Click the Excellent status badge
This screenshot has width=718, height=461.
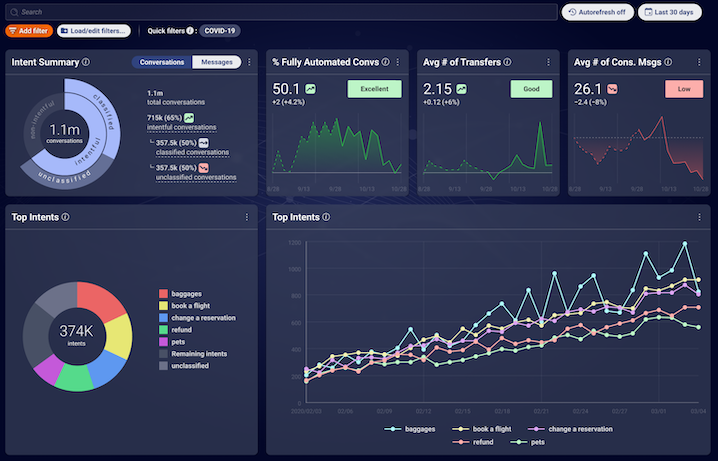[375, 89]
